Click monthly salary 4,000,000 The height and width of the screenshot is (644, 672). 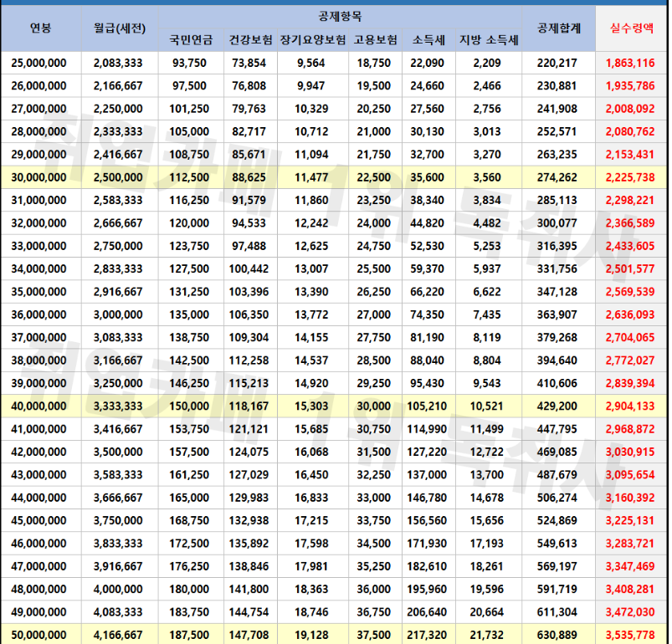(x=118, y=590)
